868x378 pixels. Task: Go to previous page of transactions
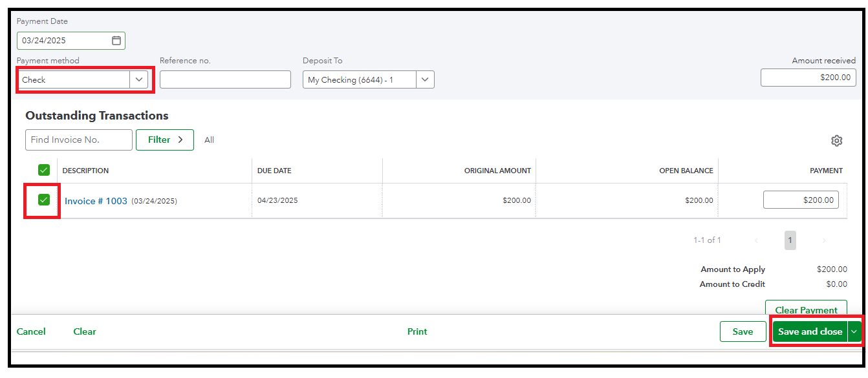tap(756, 240)
